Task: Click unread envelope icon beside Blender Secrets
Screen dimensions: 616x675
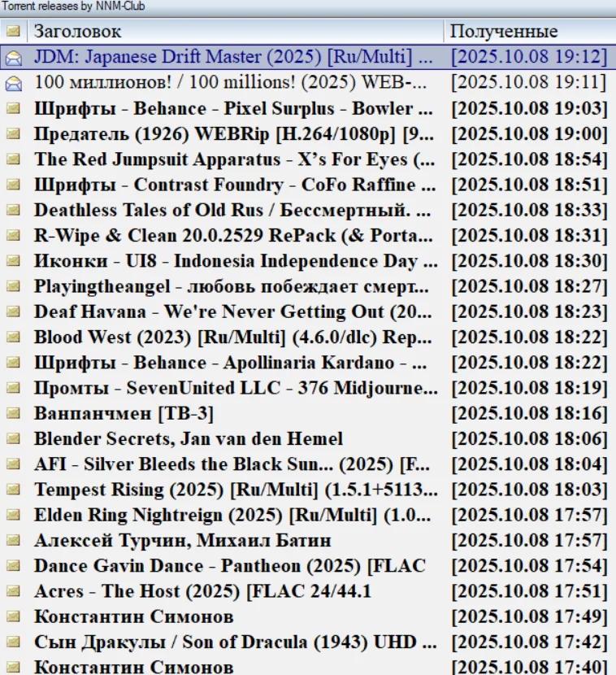Action: (13, 438)
